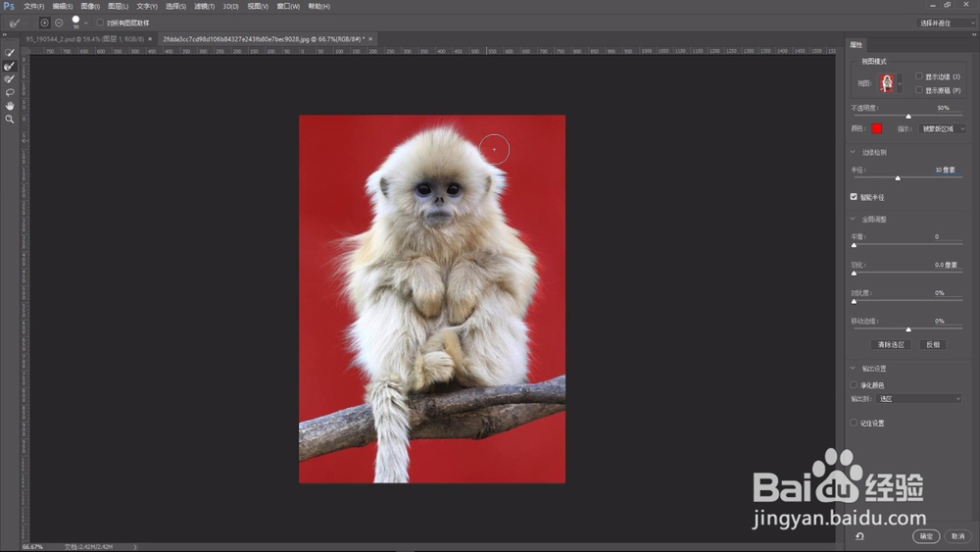Click the reset workspace arrow icon

coord(860,535)
